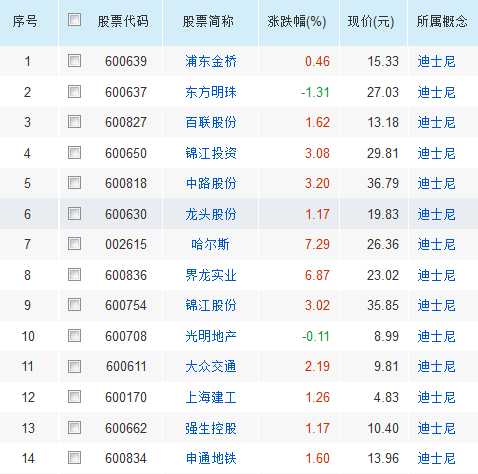Click the 所属概念 column header
This screenshot has width=478, height=474.
coord(442,22)
